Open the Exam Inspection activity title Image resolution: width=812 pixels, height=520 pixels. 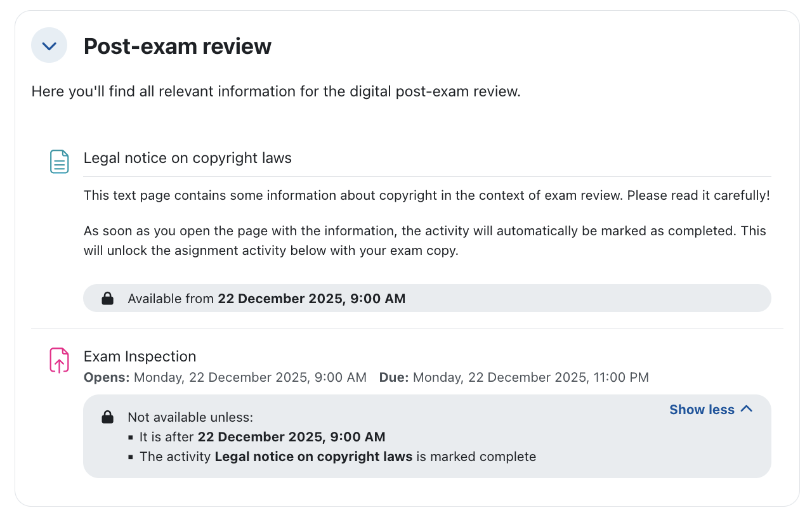[140, 356]
